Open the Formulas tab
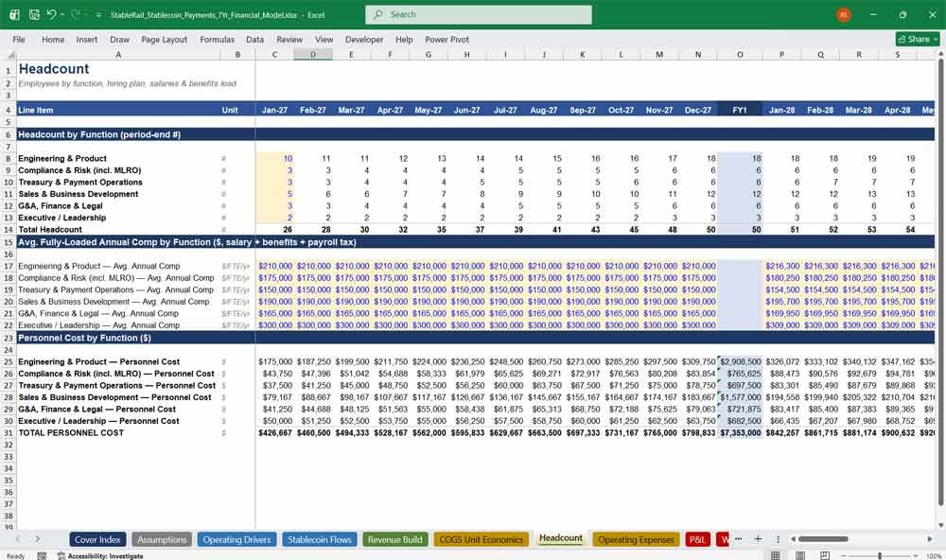 pyautogui.click(x=218, y=39)
